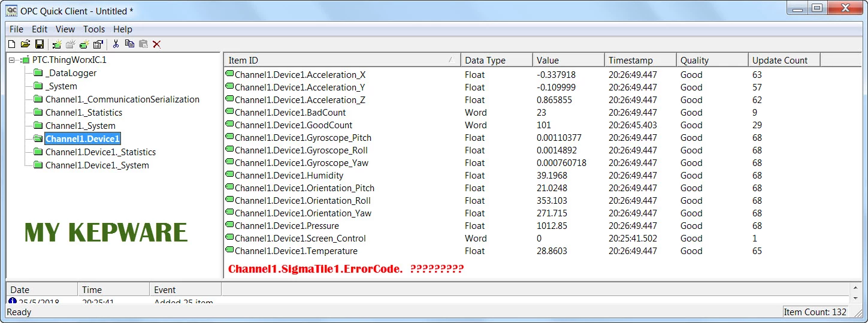Select the _System group in the tree
Screen dimensions: 868x323
coord(61,86)
